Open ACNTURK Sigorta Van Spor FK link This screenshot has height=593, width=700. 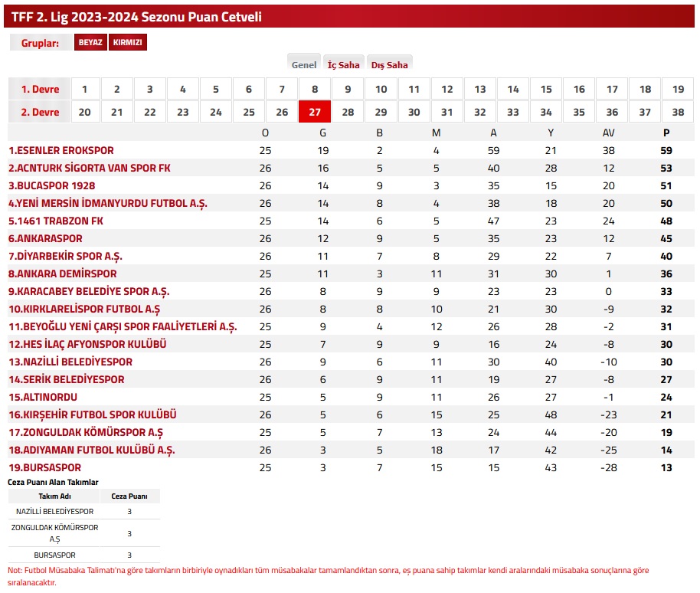click(x=90, y=169)
